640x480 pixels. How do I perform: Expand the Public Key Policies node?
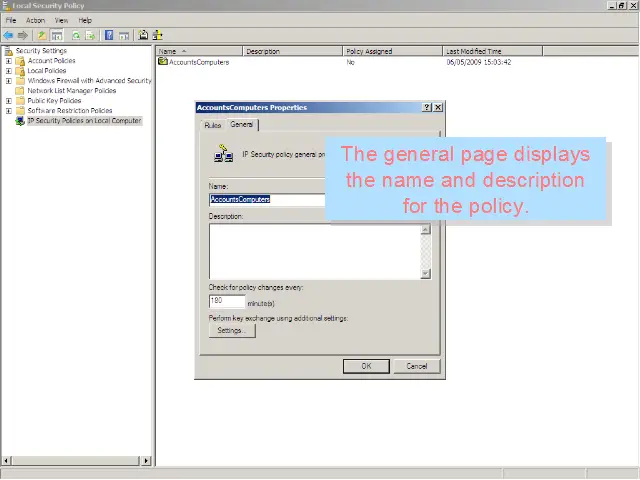pyautogui.click(x=9, y=101)
